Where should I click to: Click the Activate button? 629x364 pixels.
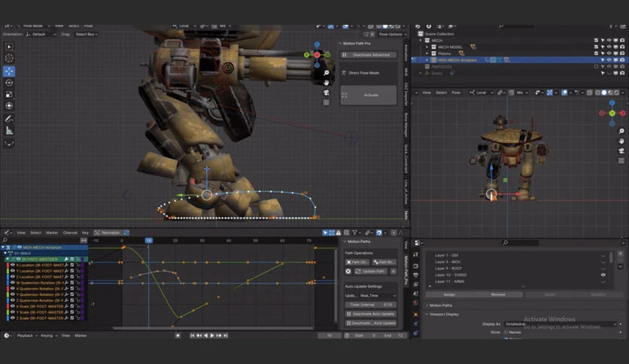pos(368,96)
